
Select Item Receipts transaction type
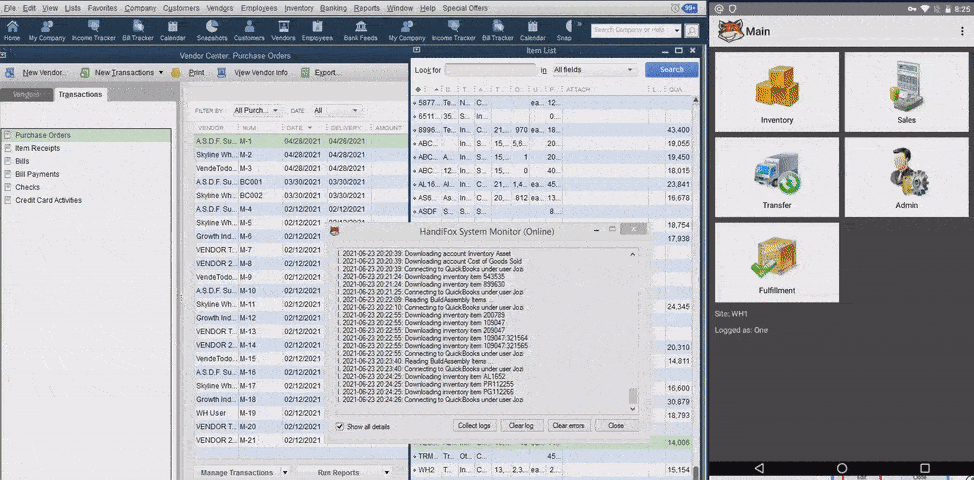(x=86, y=148)
